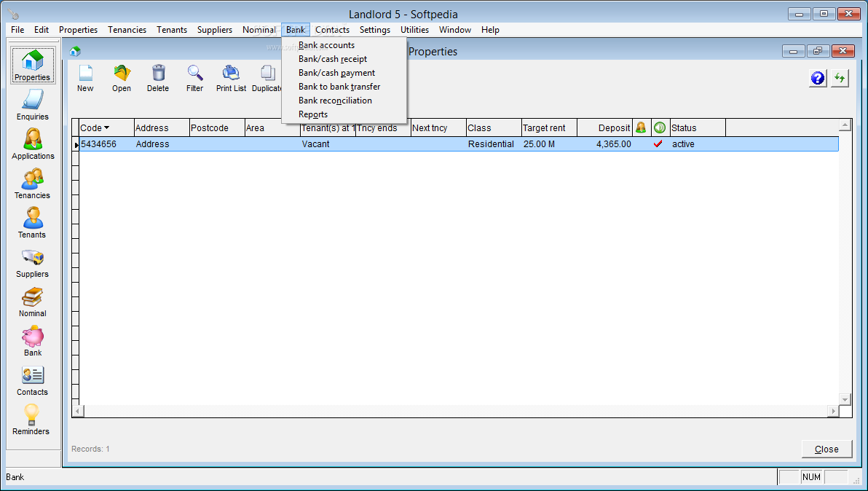Image resolution: width=868 pixels, height=491 pixels.
Task: Click the tenant icon column header
Action: (x=641, y=128)
